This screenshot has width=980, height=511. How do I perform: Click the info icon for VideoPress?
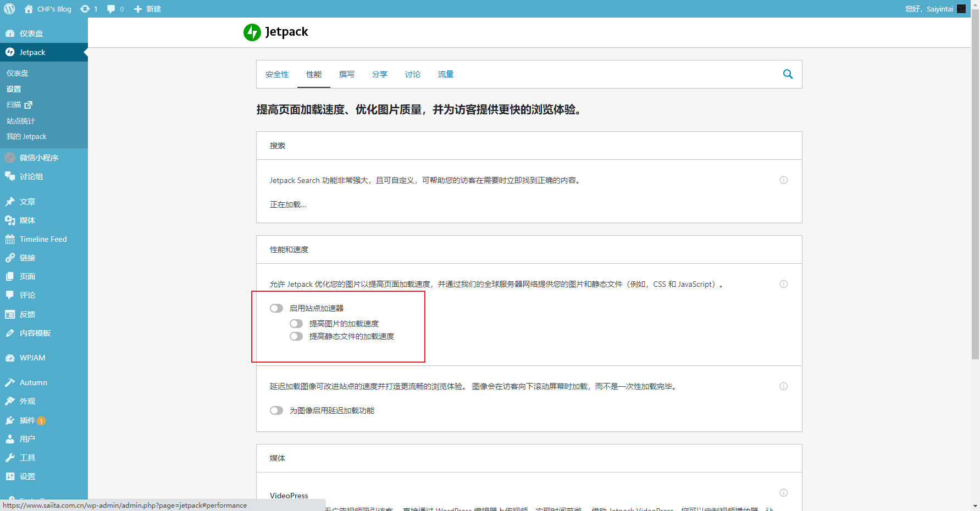click(783, 493)
